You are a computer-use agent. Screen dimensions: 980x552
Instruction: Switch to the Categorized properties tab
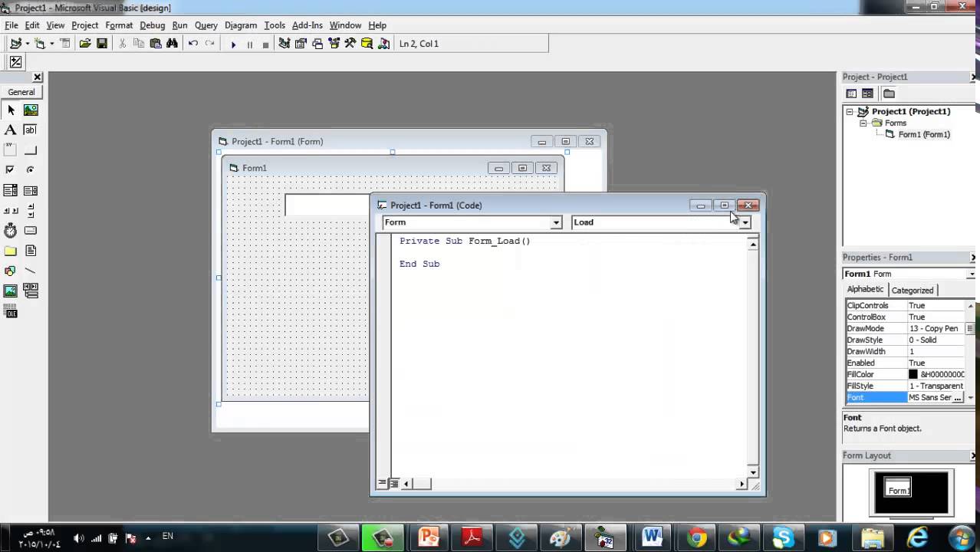tap(912, 290)
